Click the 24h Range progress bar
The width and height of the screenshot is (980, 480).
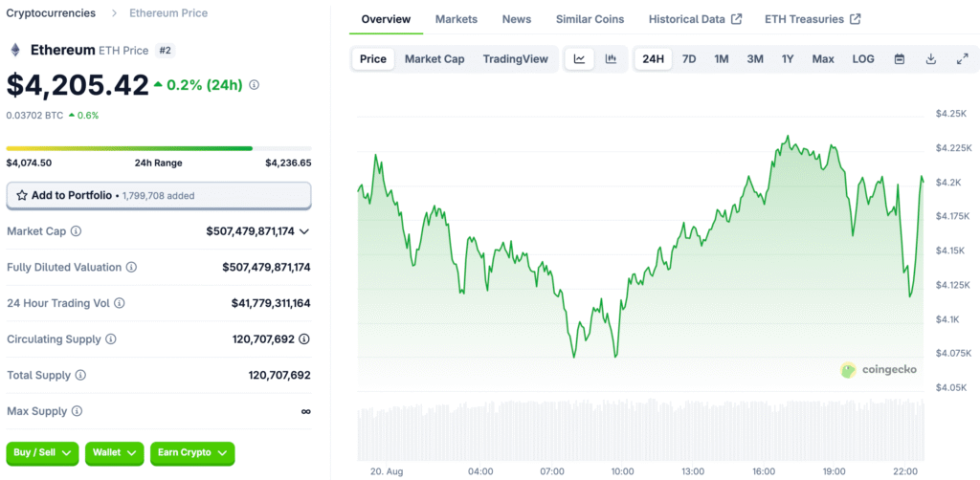click(159, 148)
